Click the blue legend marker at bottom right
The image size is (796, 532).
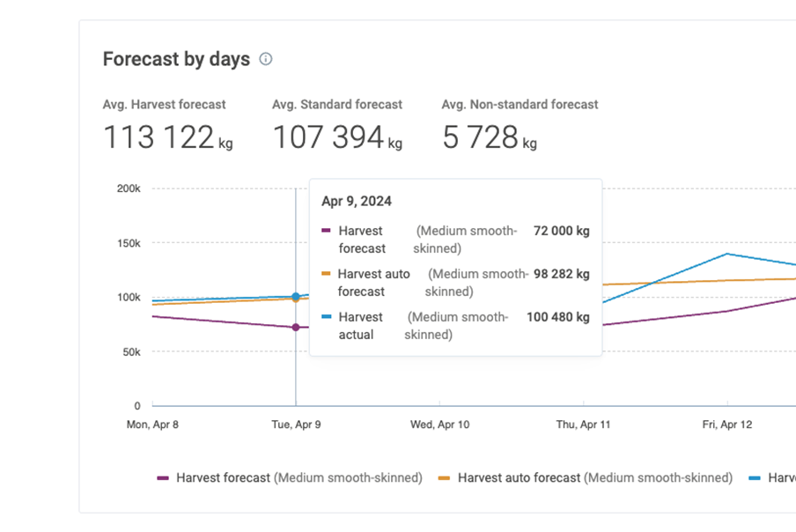(755, 478)
